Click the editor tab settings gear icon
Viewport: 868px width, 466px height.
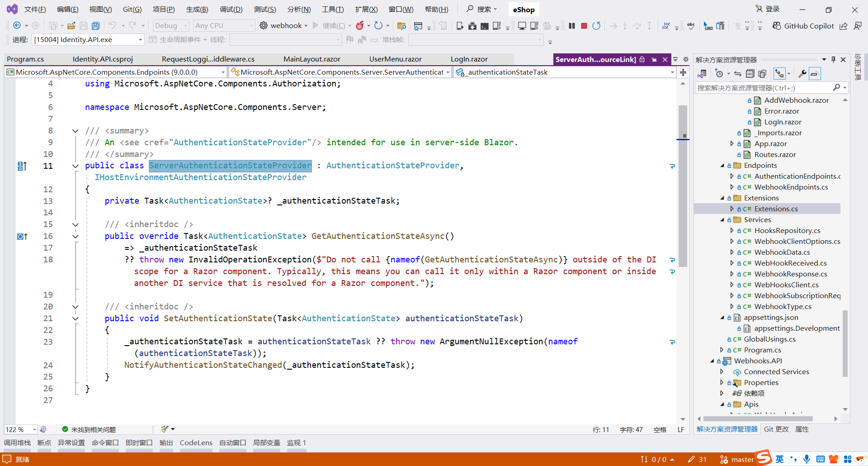point(686,59)
